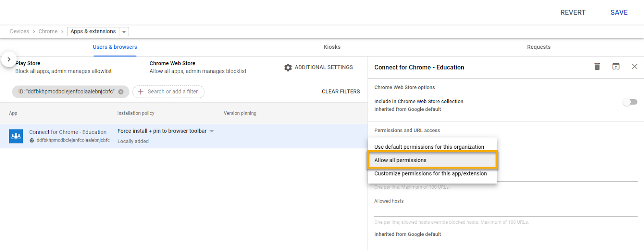Close the Connect for Chrome side panel
The width and height of the screenshot is (644, 250).
(x=634, y=67)
